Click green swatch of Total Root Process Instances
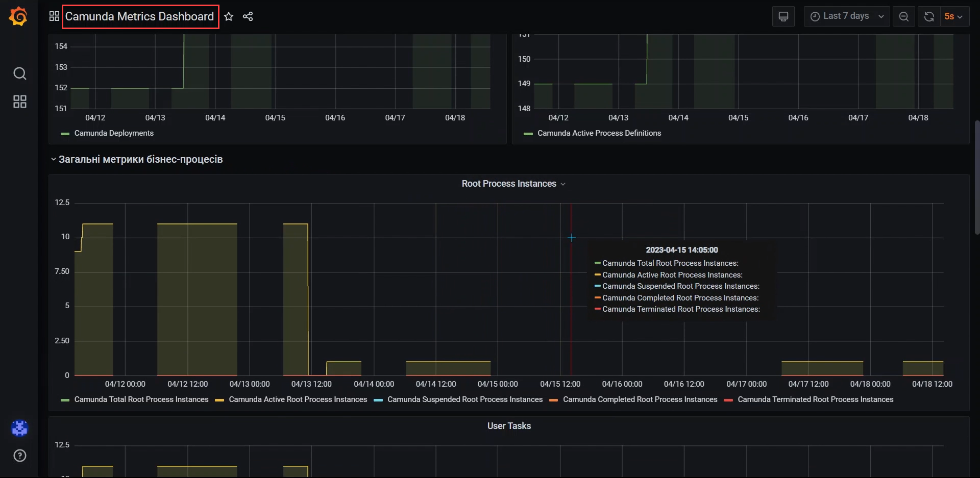Image resolution: width=980 pixels, height=478 pixels. pos(65,400)
